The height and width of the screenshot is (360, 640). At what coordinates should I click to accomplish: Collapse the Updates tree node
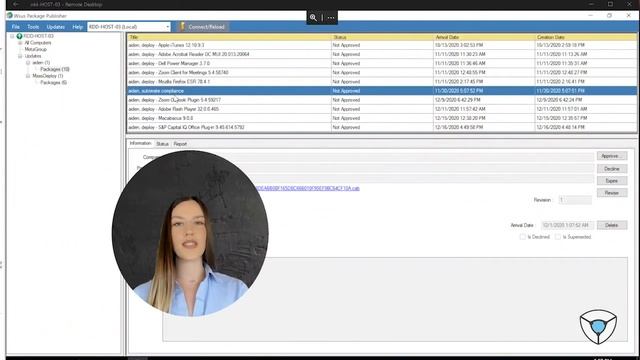[x=20, y=56]
